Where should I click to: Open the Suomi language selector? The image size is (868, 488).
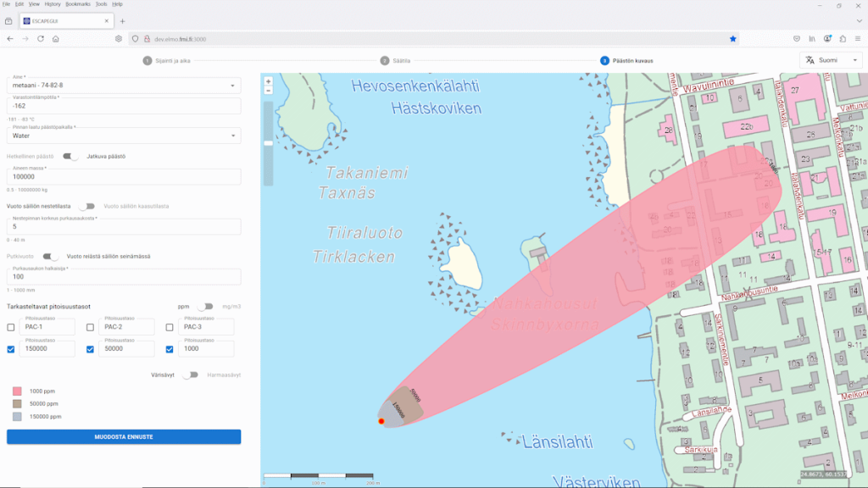(830, 60)
